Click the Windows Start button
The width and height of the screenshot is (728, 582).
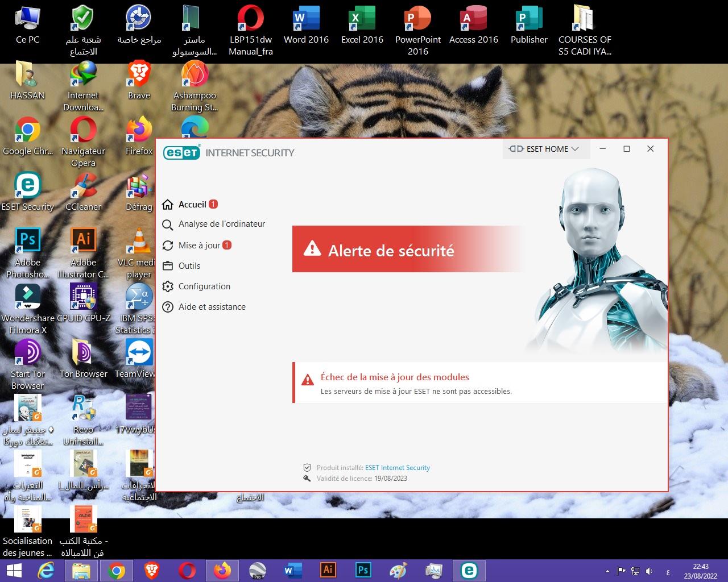pos(14,571)
